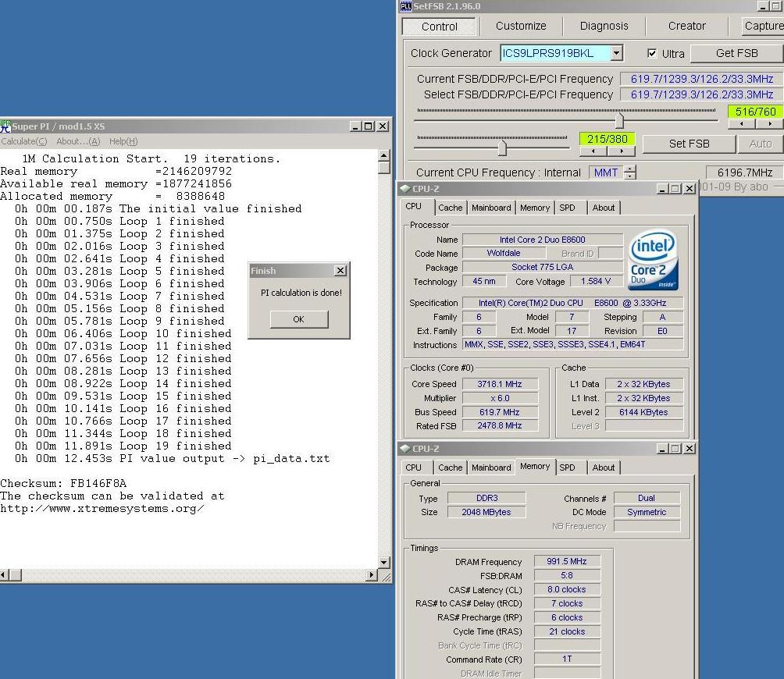Viewport: 784px width, 679px height.
Task: Click the left arrow under 215/380
Action: (593, 151)
